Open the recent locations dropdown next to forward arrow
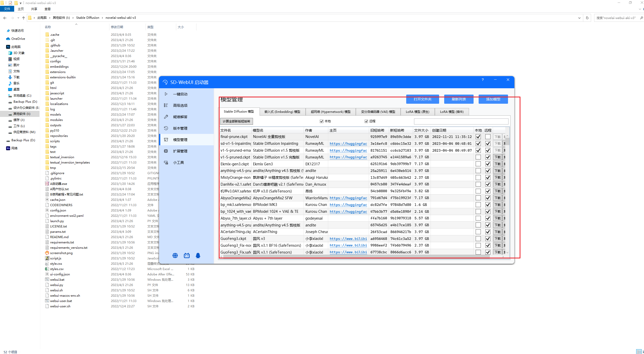 tap(18, 18)
